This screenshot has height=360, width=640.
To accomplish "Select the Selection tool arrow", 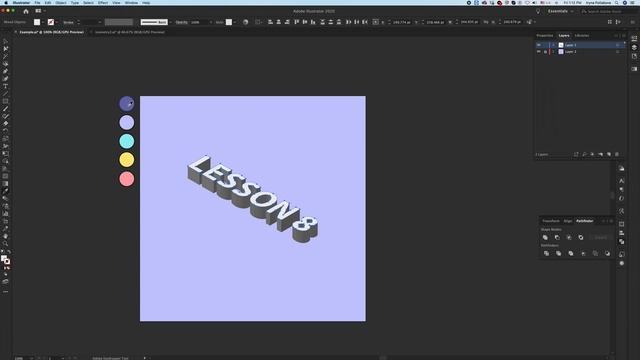I will pos(5,41).
